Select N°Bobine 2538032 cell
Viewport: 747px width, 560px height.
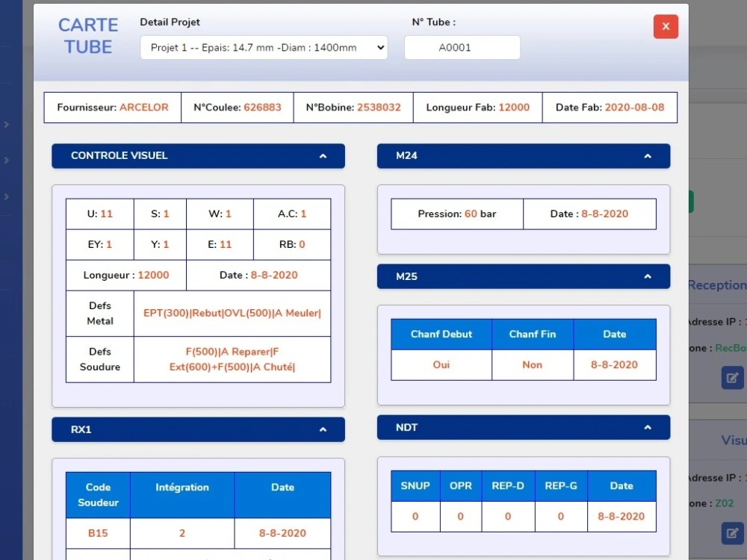point(353,108)
